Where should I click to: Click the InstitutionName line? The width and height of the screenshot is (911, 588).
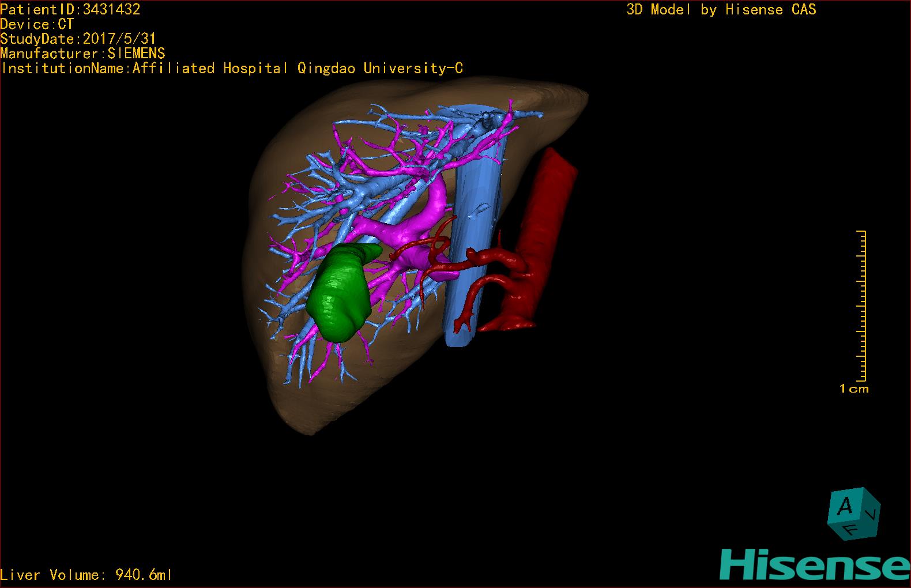(232, 69)
